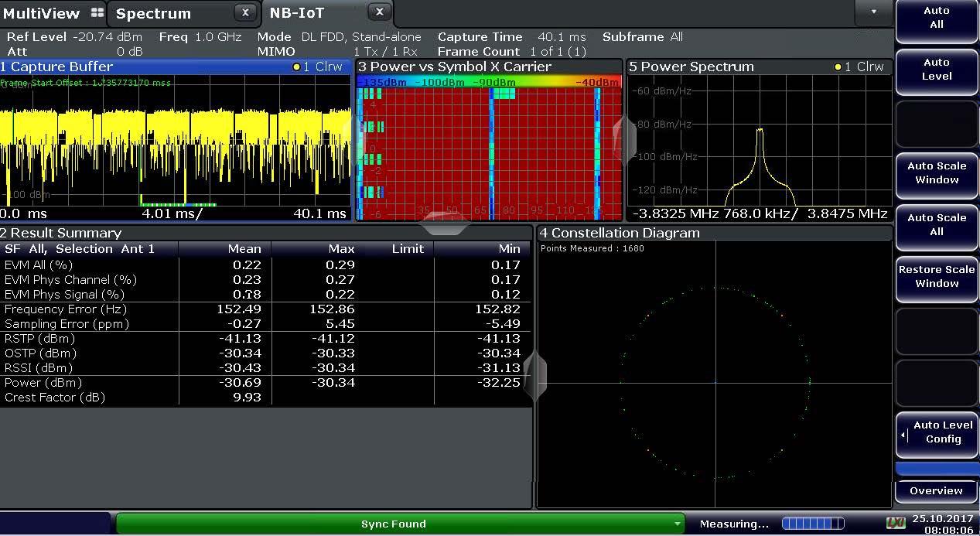Close the NB-IoT tab
Screen dimensions: 980x536
[x=379, y=12]
